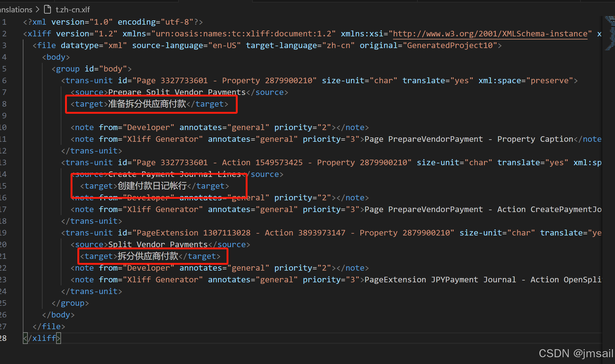Place cursor in target 创建付款日记帐行

point(152,186)
